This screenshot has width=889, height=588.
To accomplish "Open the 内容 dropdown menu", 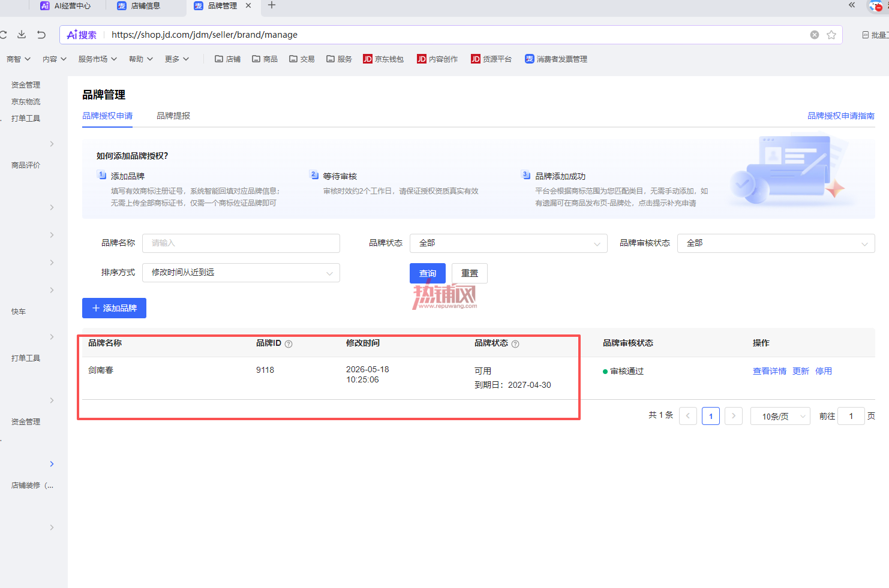I will click(x=55, y=59).
